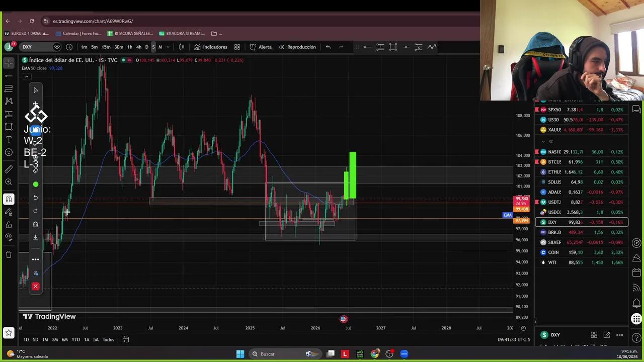Open the help question mark icon
The height and width of the screenshot is (362, 644).
636,337
